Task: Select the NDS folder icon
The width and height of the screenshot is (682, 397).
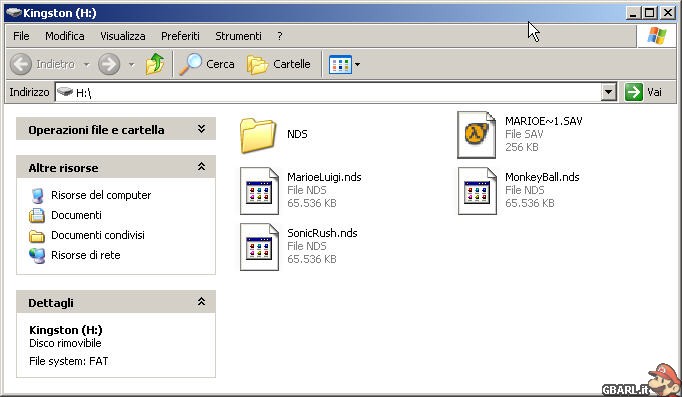Action: [x=258, y=135]
